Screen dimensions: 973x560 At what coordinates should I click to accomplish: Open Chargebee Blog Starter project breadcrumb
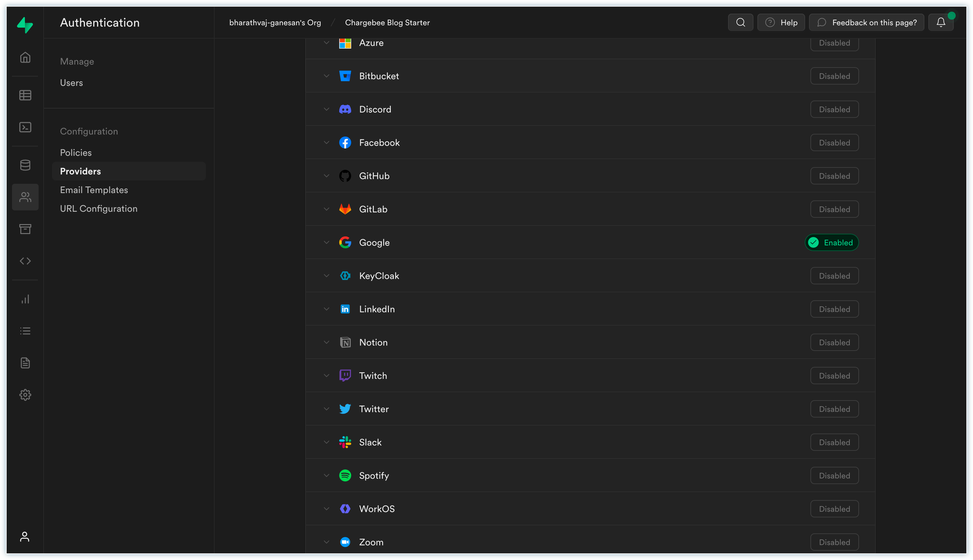387,22
